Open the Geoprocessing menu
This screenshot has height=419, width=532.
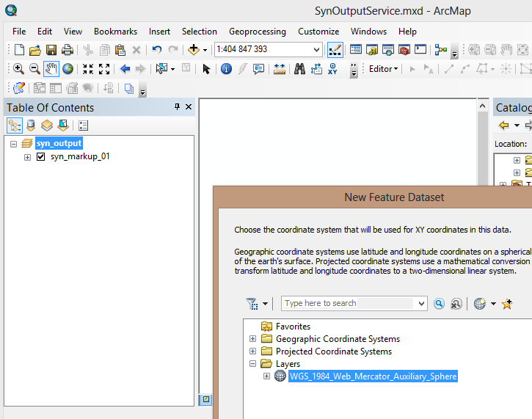[x=257, y=32]
